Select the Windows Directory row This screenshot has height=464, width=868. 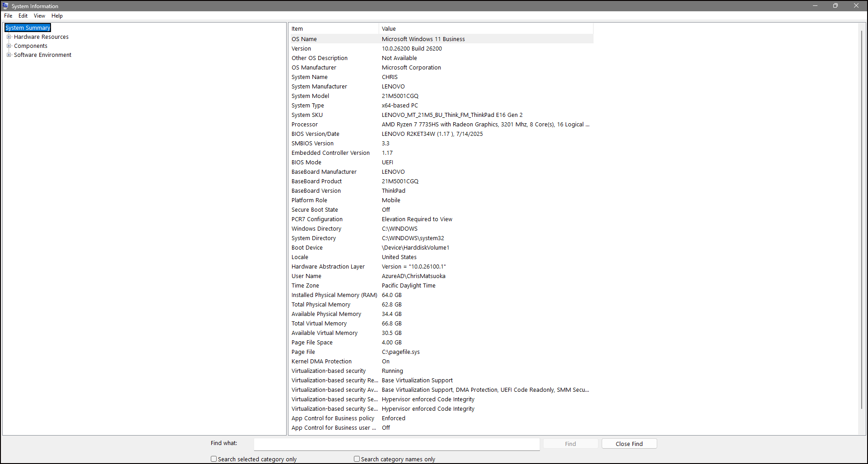tap(441, 229)
